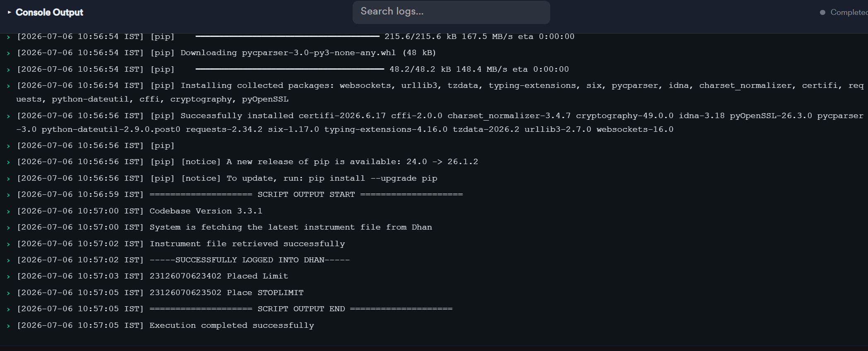Select the 'fetching the latest instrument file' line
Screen dimensions: 868x351
pos(225,227)
